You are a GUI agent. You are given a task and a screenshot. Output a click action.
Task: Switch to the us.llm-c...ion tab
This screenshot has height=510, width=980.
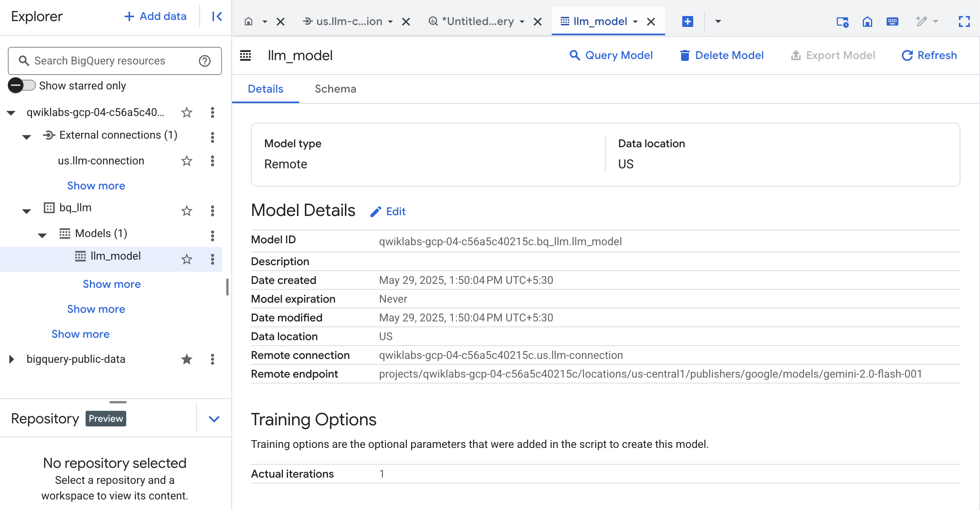pos(343,21)
